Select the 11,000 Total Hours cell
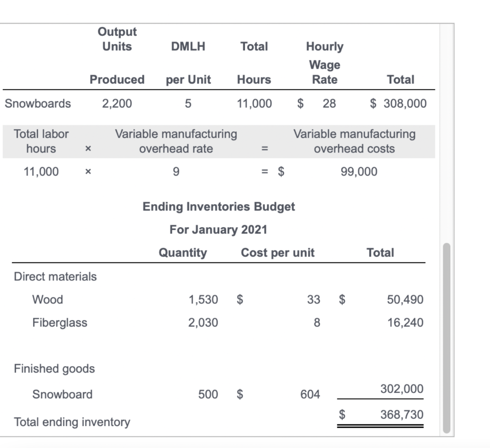Screen dimensions: 490x448 point(254,103)
